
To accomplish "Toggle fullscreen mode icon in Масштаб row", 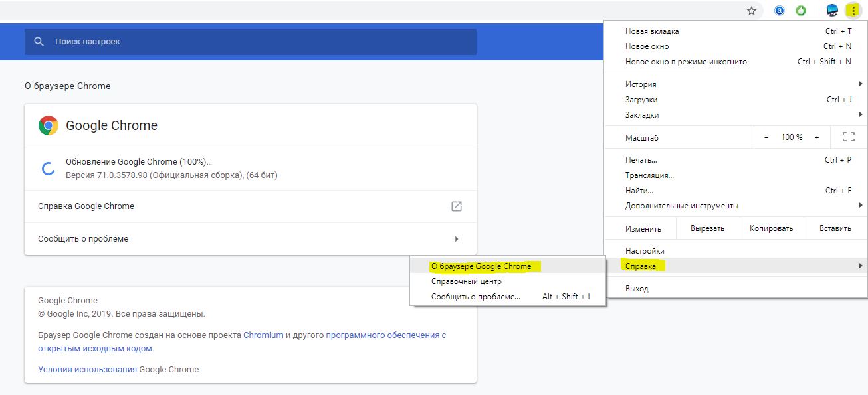I will 848,137.
